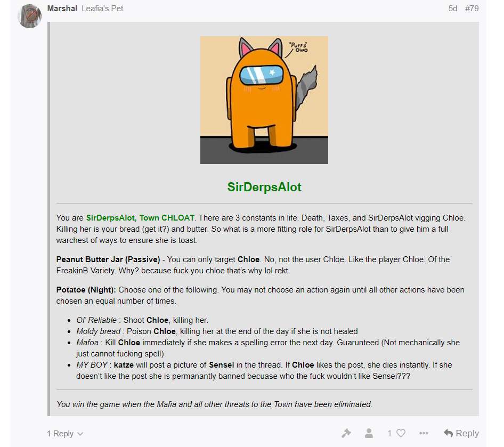Image resolution: width=504 pixels, height=447 pixels.
Task: Expand the '1 Reply' replies toggle
Action: coord(65,434)
